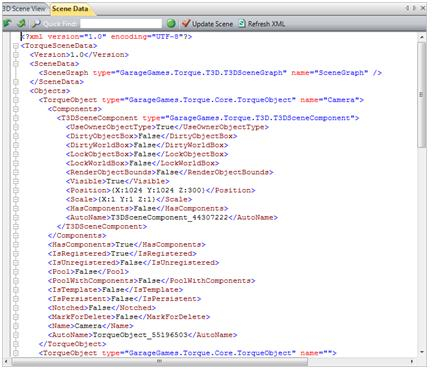The width and height of the screenshot is (432, 369).
Task: Click the IsRegistered True line
Action: [x=122, y=253]
